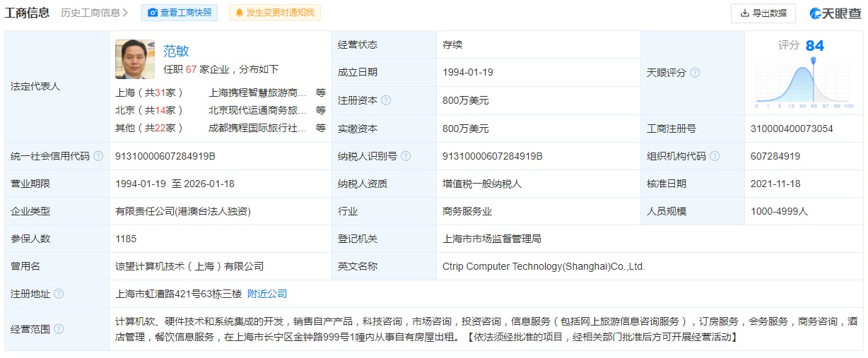Click English name Ctrip Computer Technology

click(544, 266)
